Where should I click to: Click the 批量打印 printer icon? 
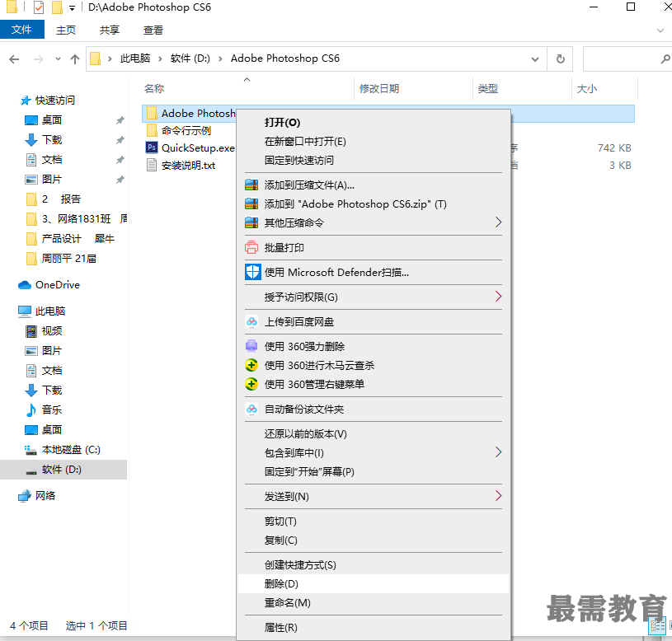251,247
